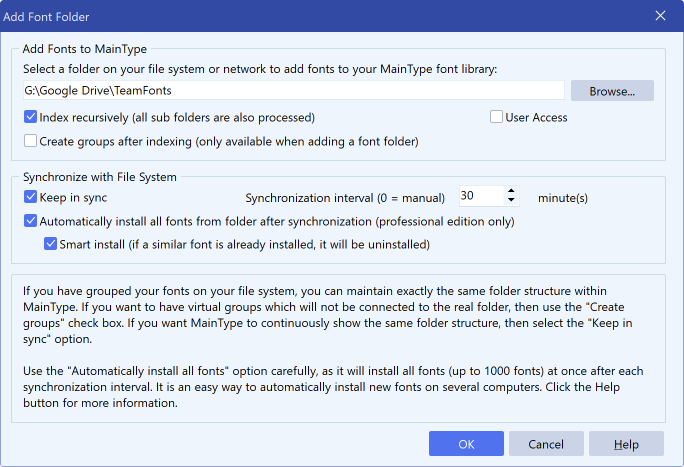Open Help for more information
684x467 pixels.
coord(626,444)
